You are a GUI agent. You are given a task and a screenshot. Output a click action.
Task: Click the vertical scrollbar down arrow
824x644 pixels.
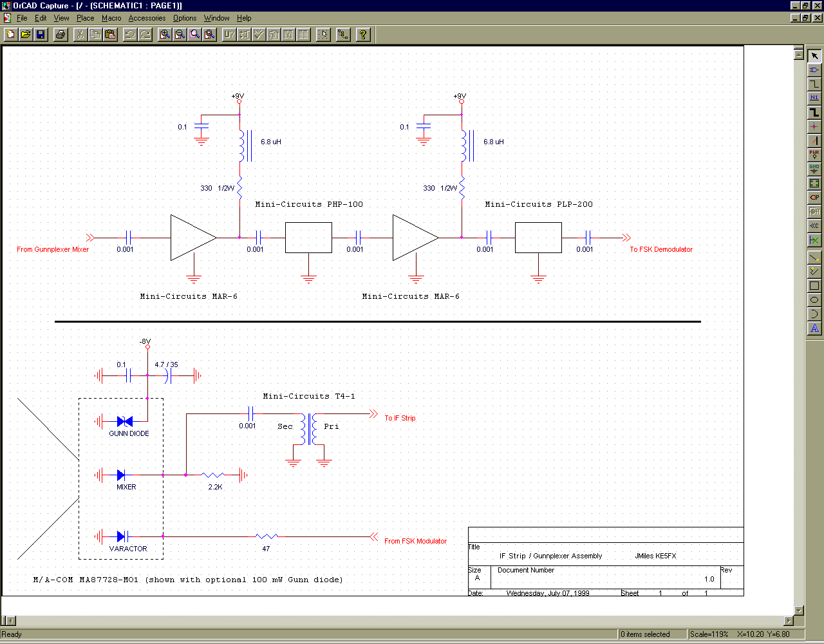[x=800, y=610]
